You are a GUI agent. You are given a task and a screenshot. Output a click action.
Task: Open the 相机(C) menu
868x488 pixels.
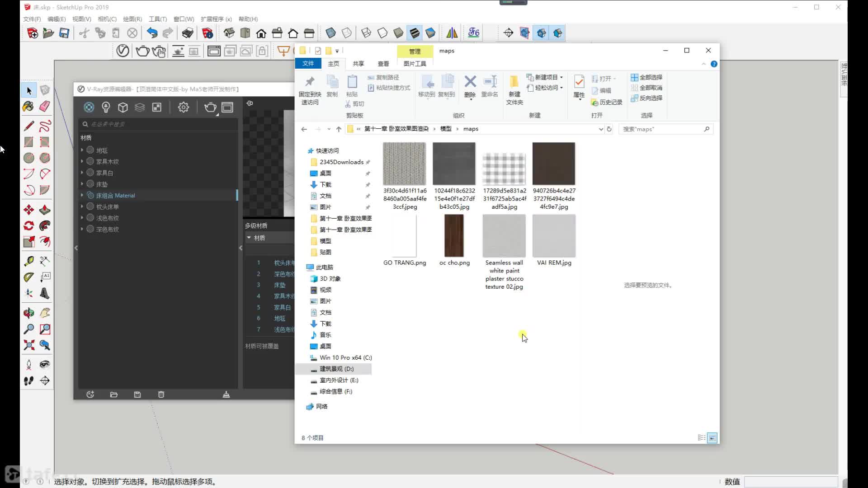click(107, 19)
